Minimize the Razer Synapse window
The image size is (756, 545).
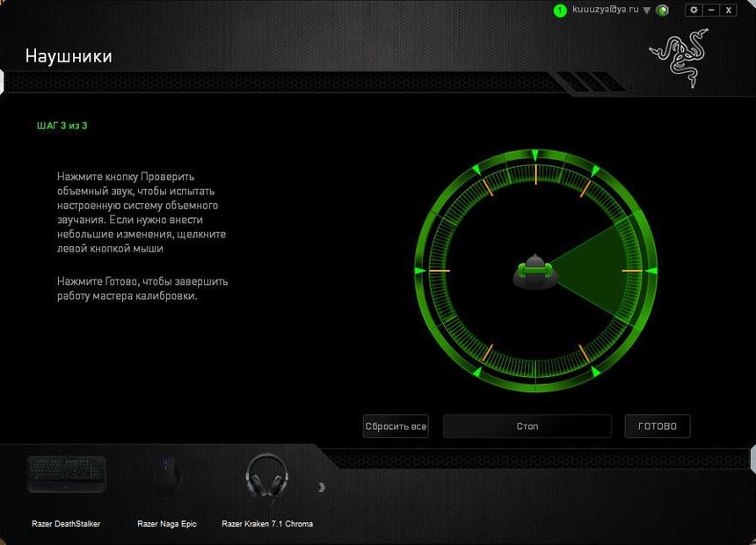coord(711,10)
